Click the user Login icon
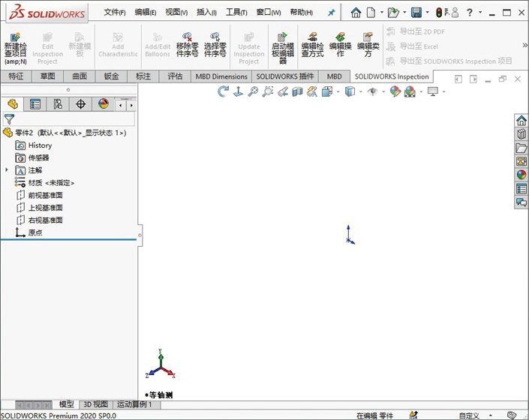This screenshot has height=420, width=529. [455, 13]
